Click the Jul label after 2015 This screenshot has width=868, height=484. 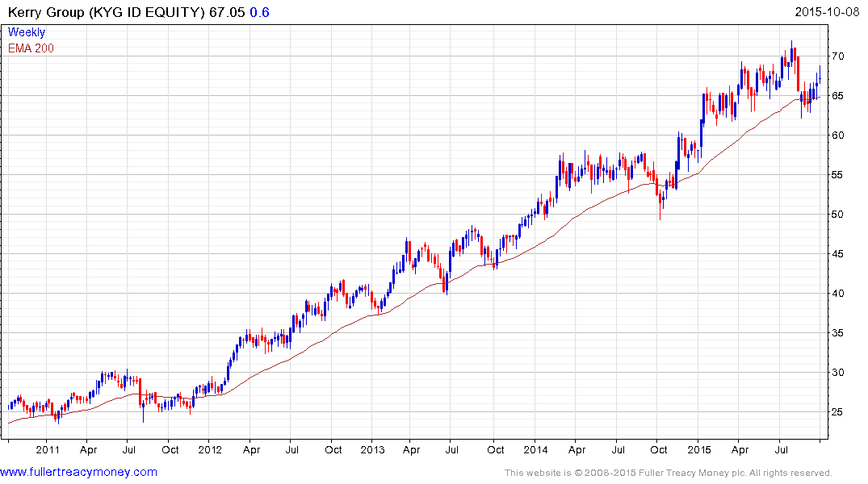pyautogui.click(x=781, y=449)
